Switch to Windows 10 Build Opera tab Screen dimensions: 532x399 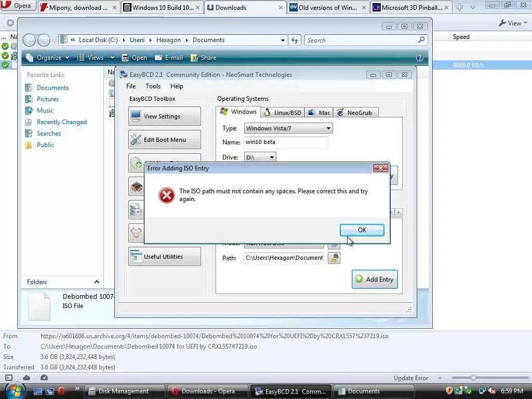pyautogui.click(x=163, y=7)
